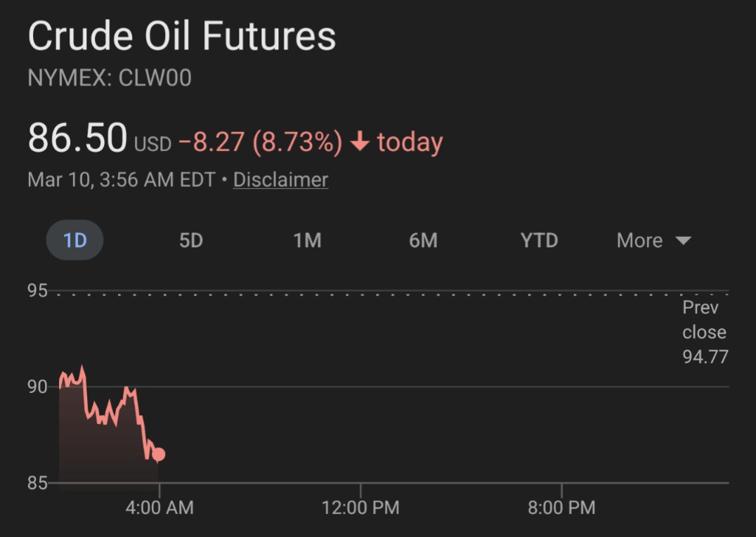Click the Mar 10, 3:56 AM EDT timestamp
The height and width of the screenshot is (537, 756).
click(121, 180)
